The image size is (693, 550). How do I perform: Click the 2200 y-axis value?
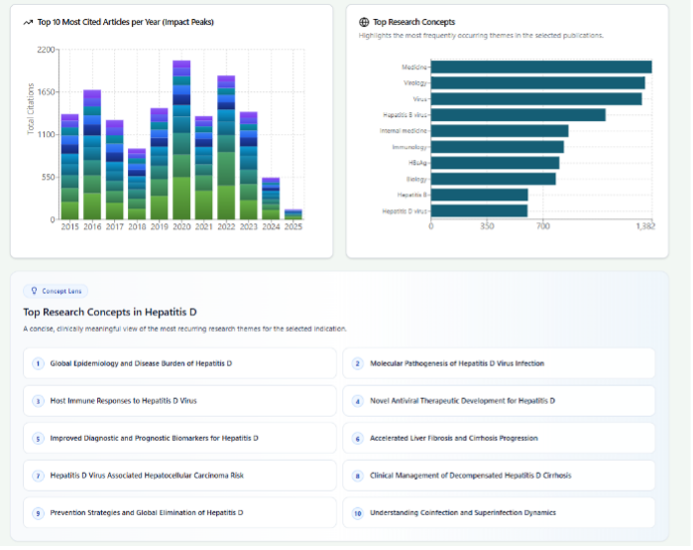coord(46,50)
